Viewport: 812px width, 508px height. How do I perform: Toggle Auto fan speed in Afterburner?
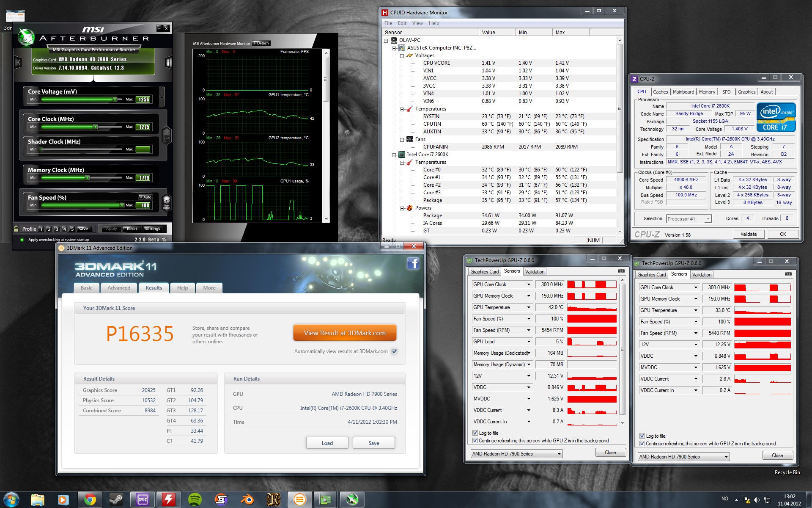145,197
